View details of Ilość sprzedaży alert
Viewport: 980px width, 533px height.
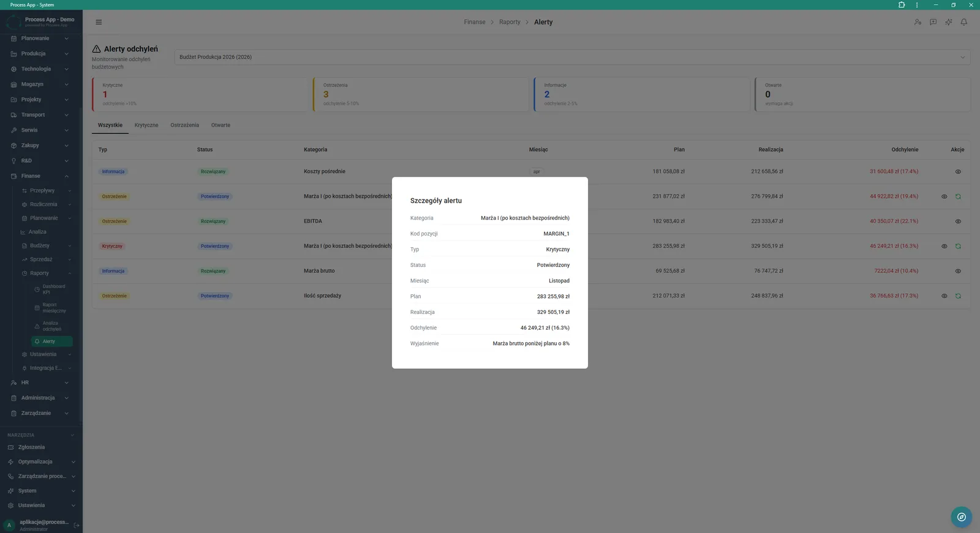point(944,296)
